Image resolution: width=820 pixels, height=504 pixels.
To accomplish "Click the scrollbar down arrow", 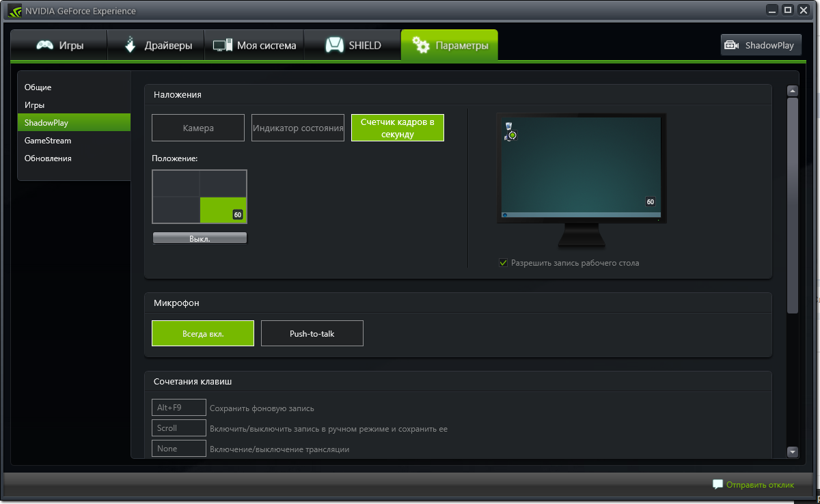I will [x=793, y=451].
